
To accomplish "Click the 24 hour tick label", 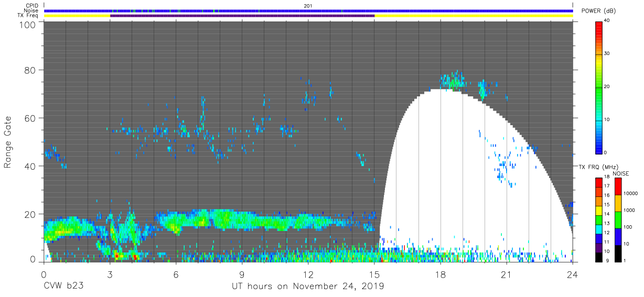I will [x=573, y=274].
